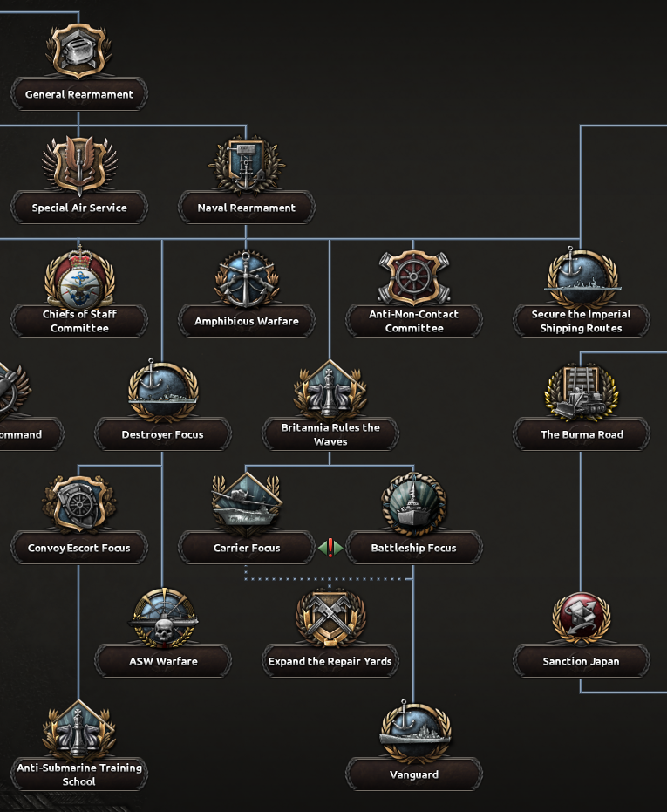Select the Convoy Escort Focus label
The height and width of the screenshot is (812, 667).
point(79,548)
